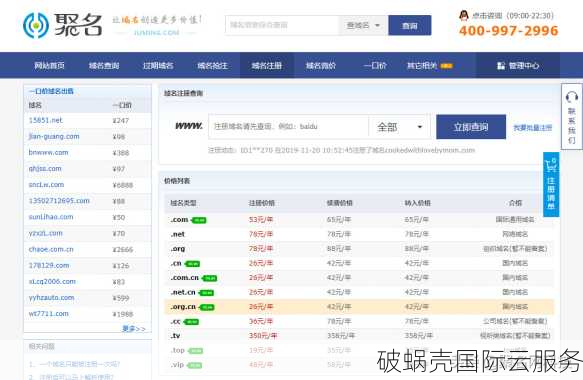
Task: Click the 管理中心 icon in navigation
Action: click(x=501, y=66)
